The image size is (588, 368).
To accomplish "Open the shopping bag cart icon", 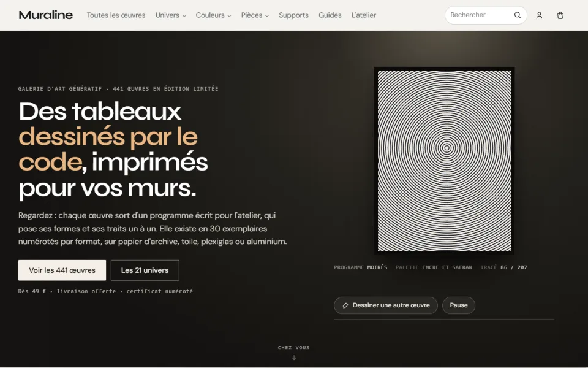I will coord(560,15).
